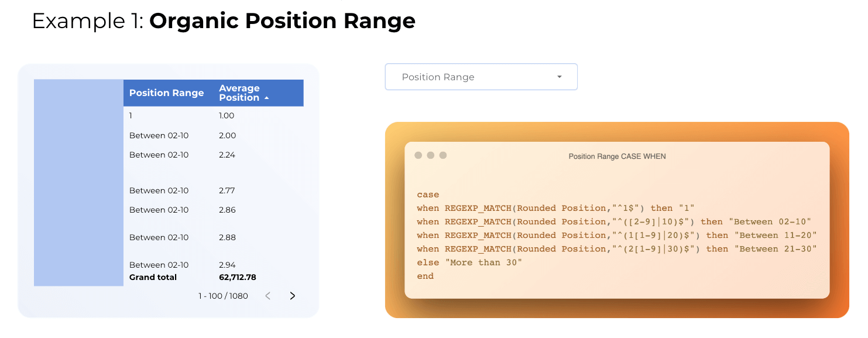Select the row with position 1.00

point(214,115)
